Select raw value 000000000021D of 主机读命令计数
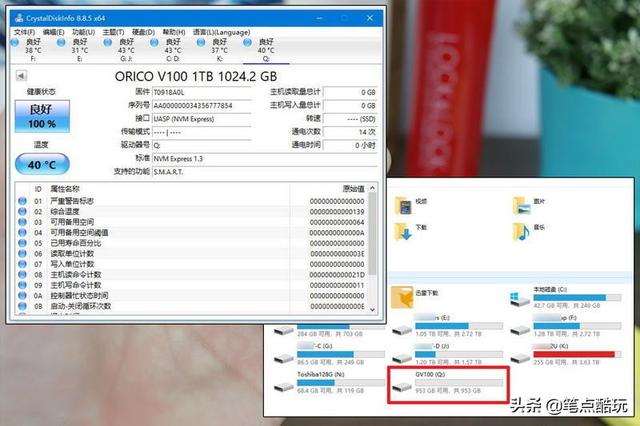Viewport: 640px width, 426px height. click(337, 275)
